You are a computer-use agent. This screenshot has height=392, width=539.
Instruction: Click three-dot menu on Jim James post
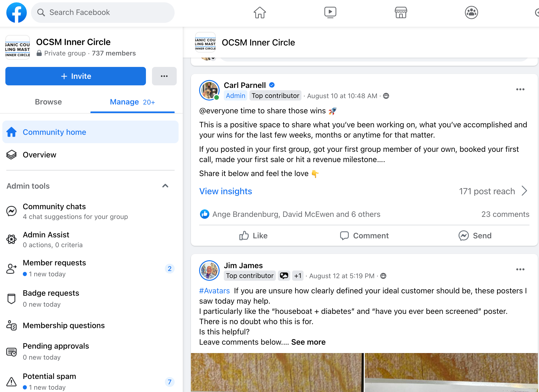(x=520, y=269)
